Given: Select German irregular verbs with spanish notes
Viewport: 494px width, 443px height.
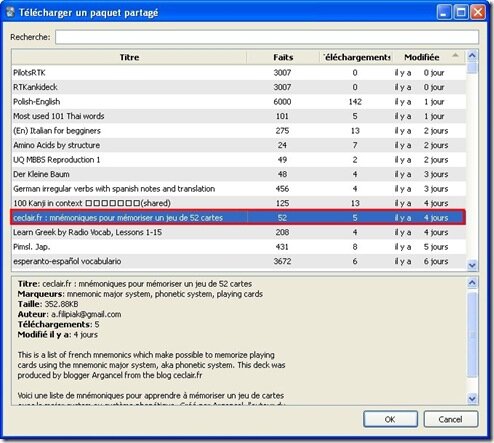Looking at the screenshot, I should click(x=239, y=189).
